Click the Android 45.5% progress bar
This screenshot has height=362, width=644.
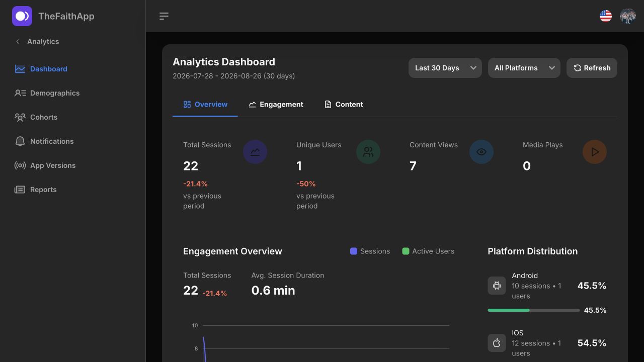tap(534, 310)
